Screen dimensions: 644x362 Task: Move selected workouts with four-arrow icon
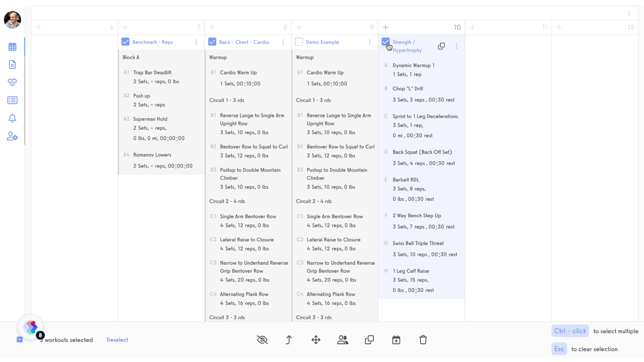pos(316,340)
